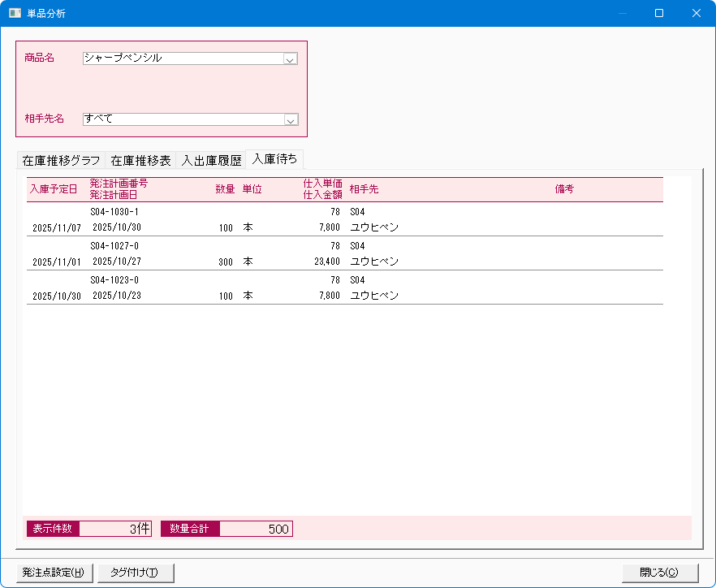Click the 単品分析 app icon in title bar

[x=15, y=13]
